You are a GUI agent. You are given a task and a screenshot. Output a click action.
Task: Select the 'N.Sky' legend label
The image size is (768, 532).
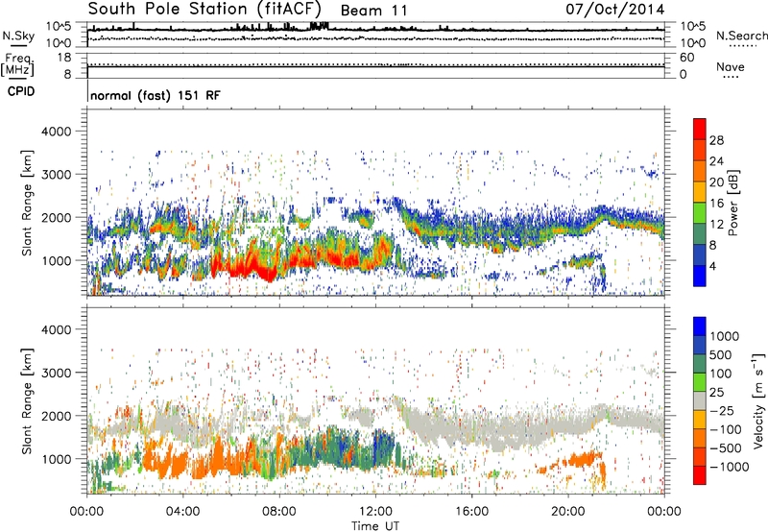point(18,36)
